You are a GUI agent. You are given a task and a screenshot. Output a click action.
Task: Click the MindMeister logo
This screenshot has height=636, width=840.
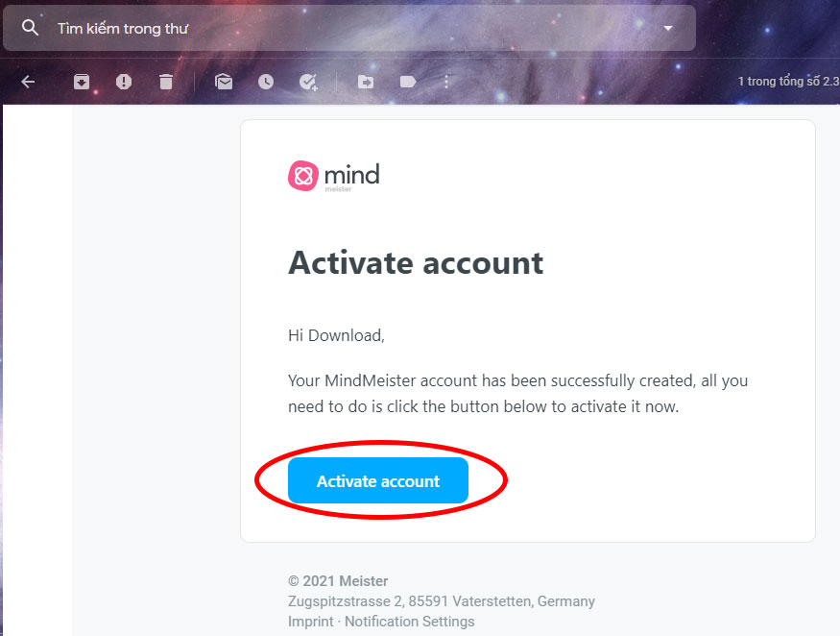click(x=334, y=176)
